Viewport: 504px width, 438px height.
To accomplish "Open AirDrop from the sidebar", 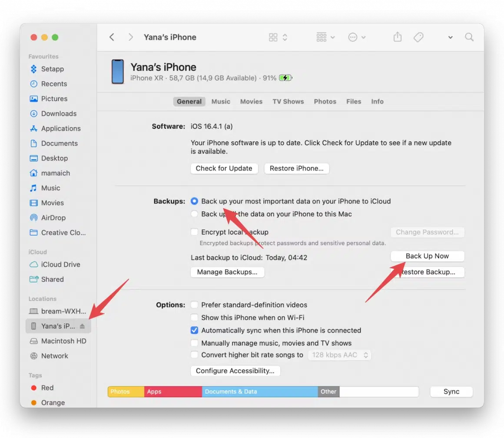I will tap(53, 217).
